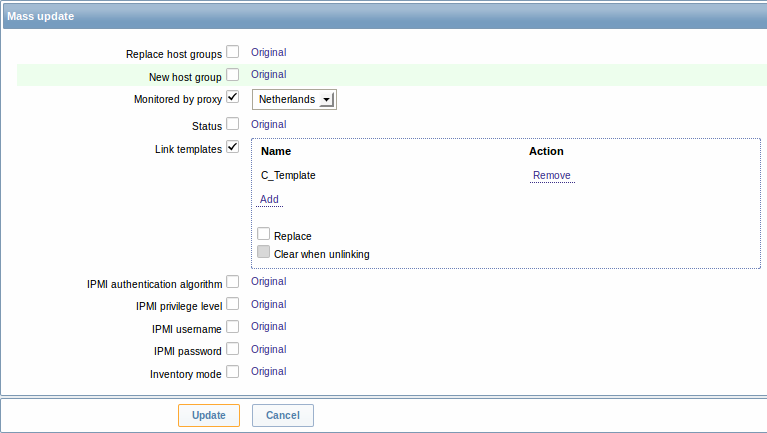Image resolution: width=767 pixels, height=433 pixels.
Task: Enable the Inventory mode checkbox
Action: coord(232,371)
